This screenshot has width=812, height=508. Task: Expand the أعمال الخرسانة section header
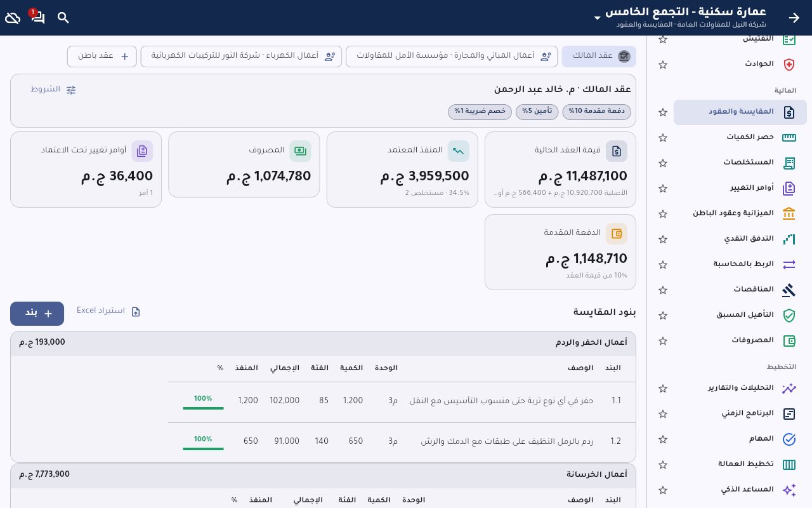tap(323, 475)
